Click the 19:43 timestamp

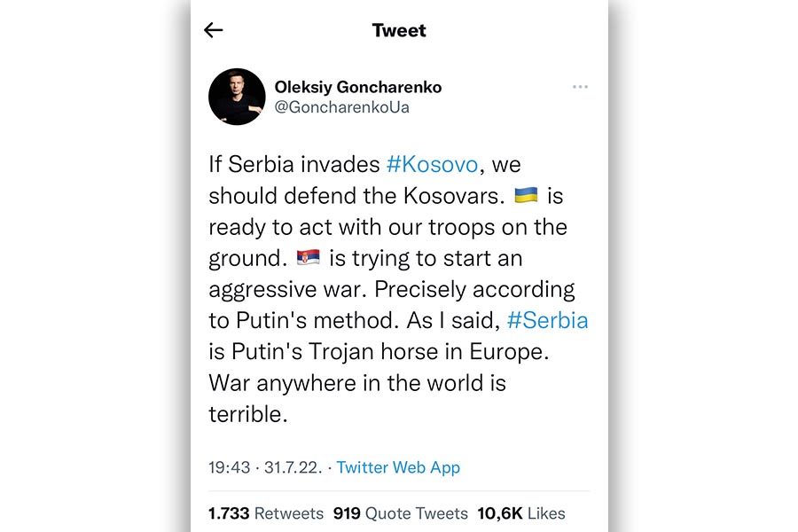pos(230,467)
